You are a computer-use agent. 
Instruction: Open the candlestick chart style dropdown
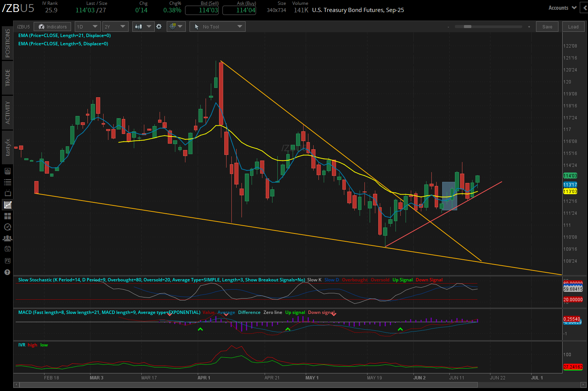pos(143,27)
